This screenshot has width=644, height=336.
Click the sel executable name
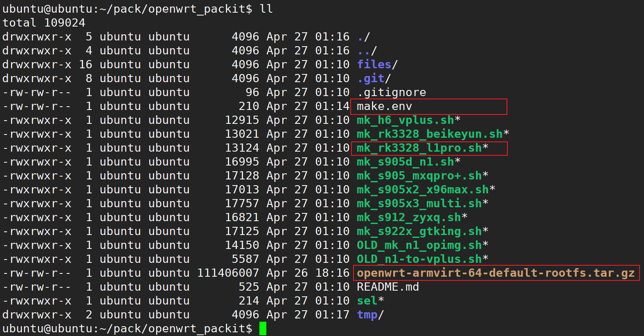367,301
